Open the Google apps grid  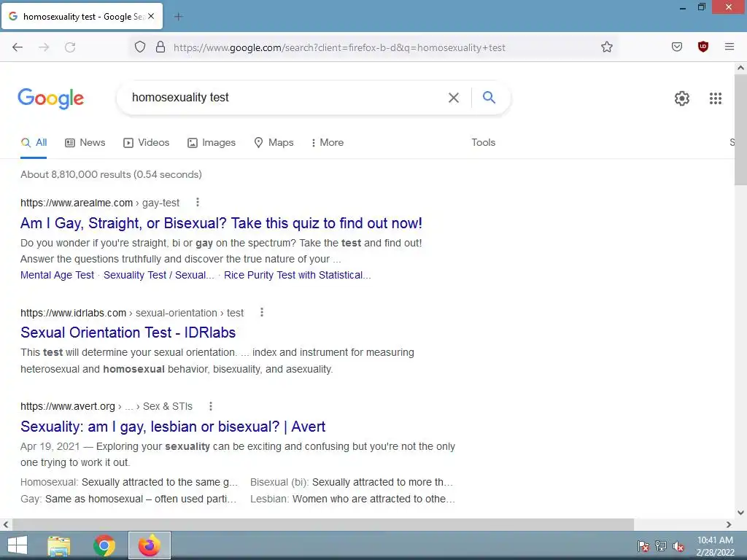[x=715, y=98]
